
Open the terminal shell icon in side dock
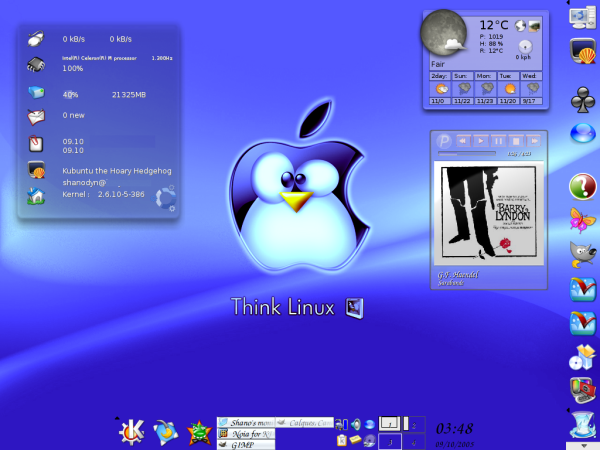click(582, 51)
